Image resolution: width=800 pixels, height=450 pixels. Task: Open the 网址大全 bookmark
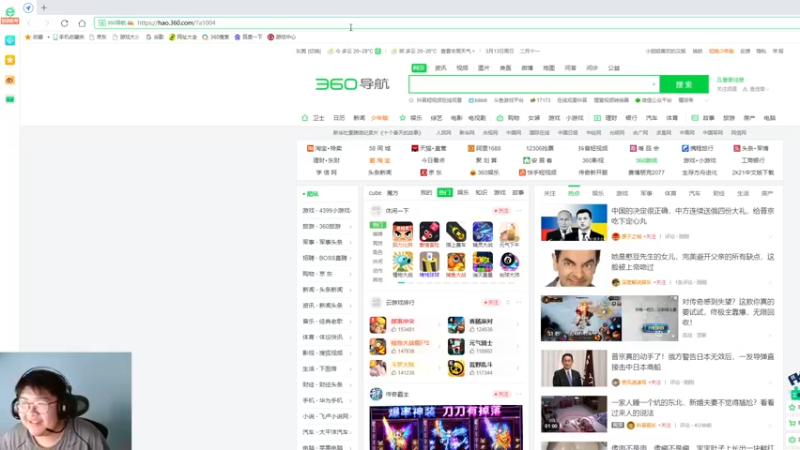pos(183,37)
